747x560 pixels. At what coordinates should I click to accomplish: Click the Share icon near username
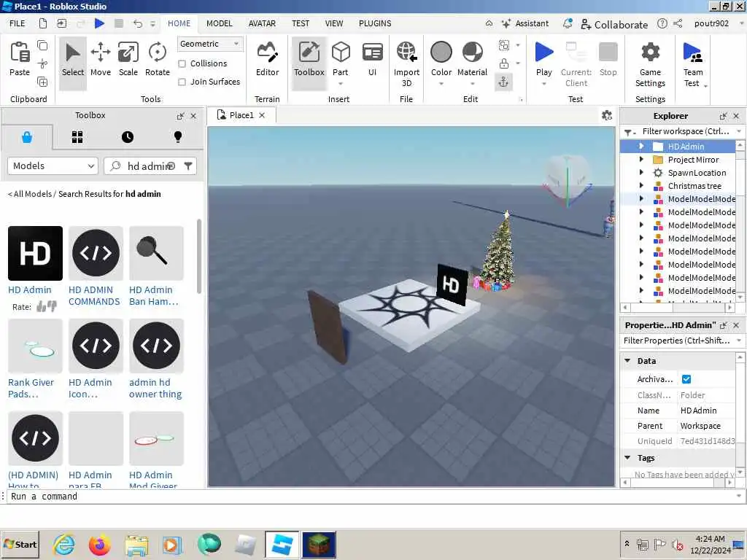pos(678,23)
